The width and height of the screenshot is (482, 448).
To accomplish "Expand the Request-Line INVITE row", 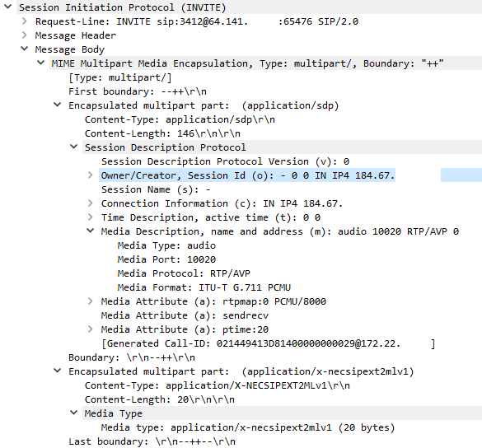I will click(25, 21).
